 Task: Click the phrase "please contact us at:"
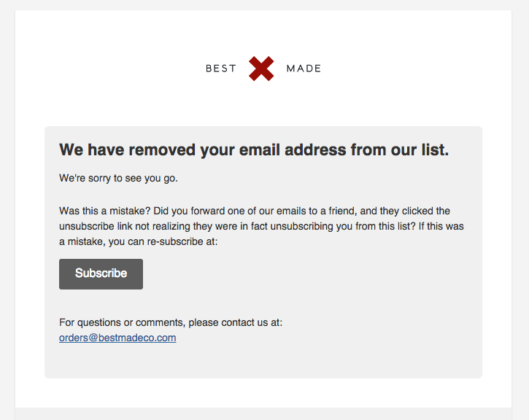(x=235, y=322)
